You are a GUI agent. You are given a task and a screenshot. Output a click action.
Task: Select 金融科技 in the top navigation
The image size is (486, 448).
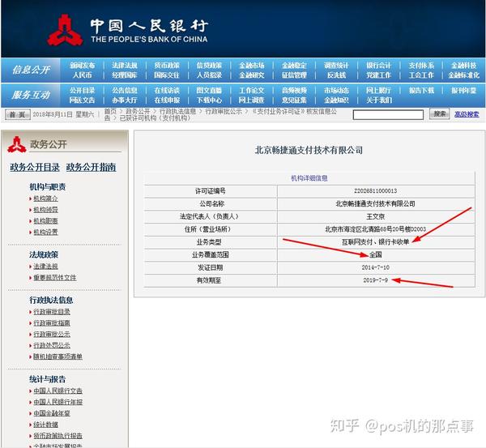pyautogui.click(x=463, y=66)
